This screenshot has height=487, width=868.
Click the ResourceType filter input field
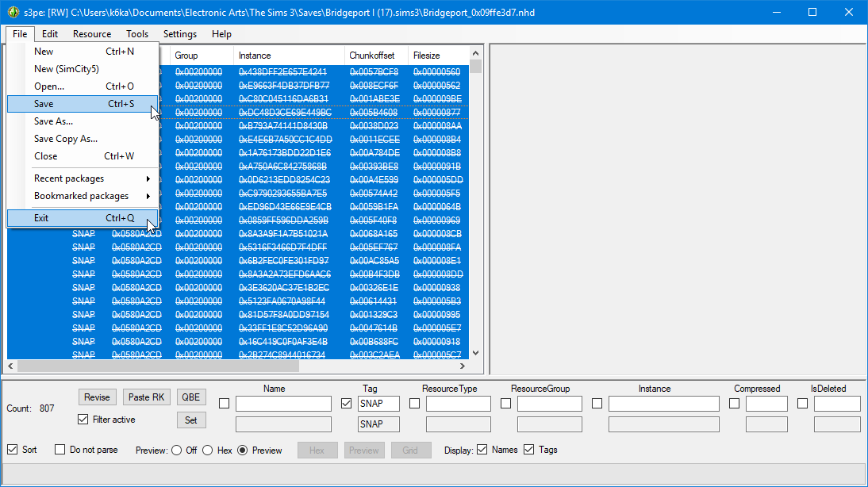[x=459, y=404]
